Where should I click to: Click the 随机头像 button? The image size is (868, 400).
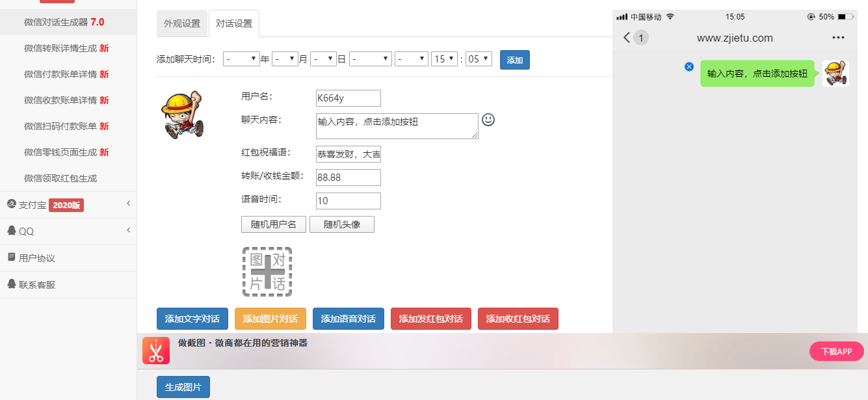click(342, 224)
